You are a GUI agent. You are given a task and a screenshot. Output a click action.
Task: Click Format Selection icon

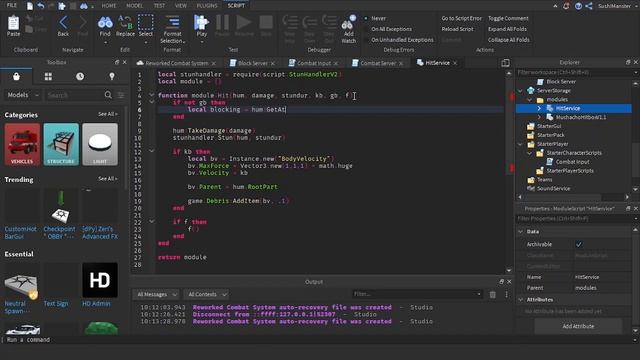172,22
